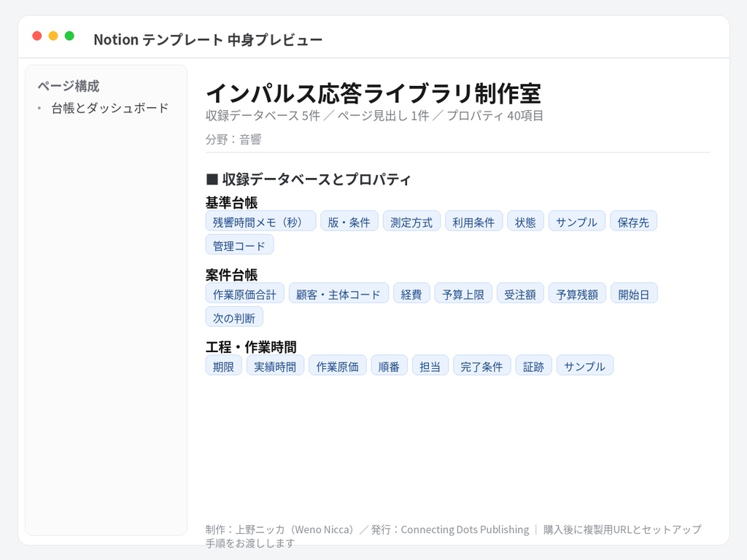Screen dimensions: 747x560
Task: Select the 期限 property chip
Action: 224,366
